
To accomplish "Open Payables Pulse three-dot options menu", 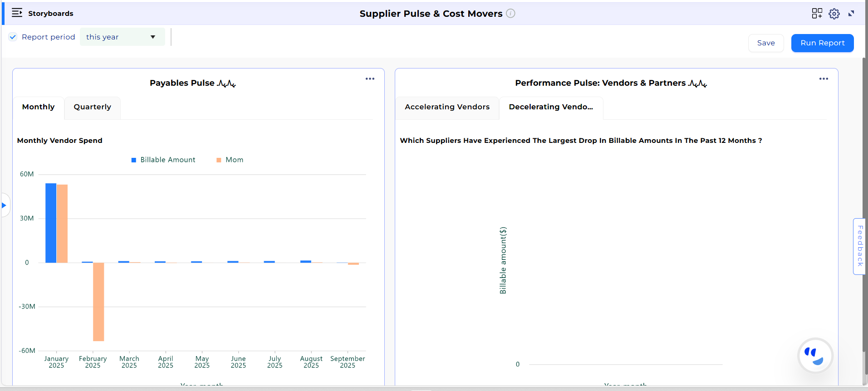I will [370, 79].
